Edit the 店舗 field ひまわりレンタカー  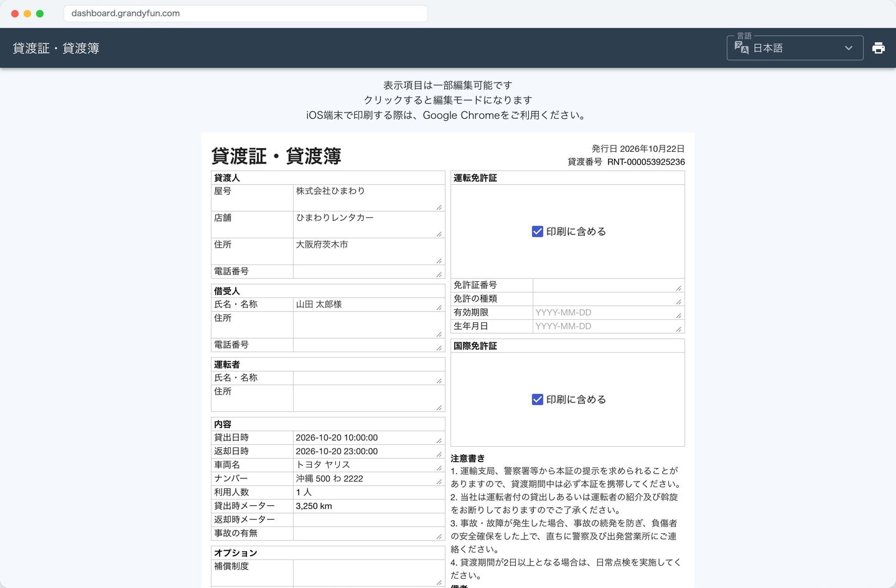368,225
